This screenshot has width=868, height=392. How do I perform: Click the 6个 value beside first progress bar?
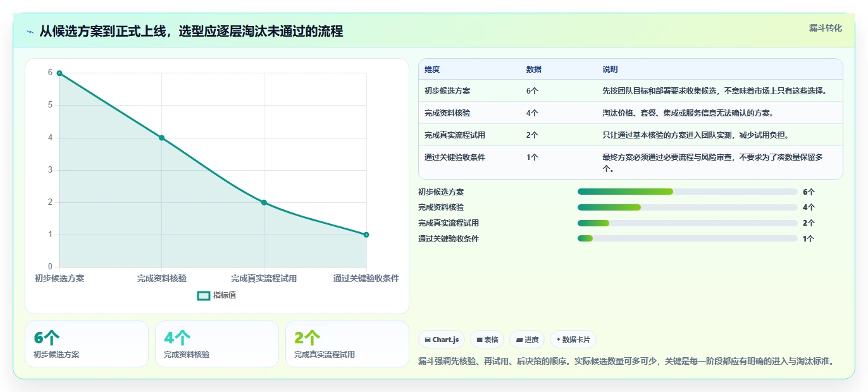(x=809, y=192)
